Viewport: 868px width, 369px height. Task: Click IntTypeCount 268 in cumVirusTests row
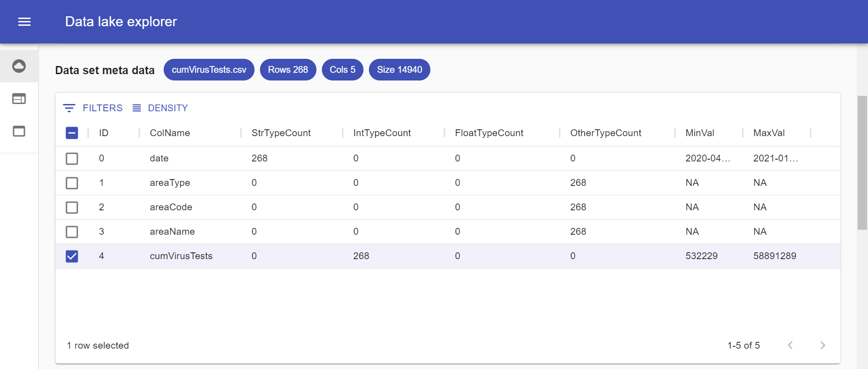click(x=361, y=256)
